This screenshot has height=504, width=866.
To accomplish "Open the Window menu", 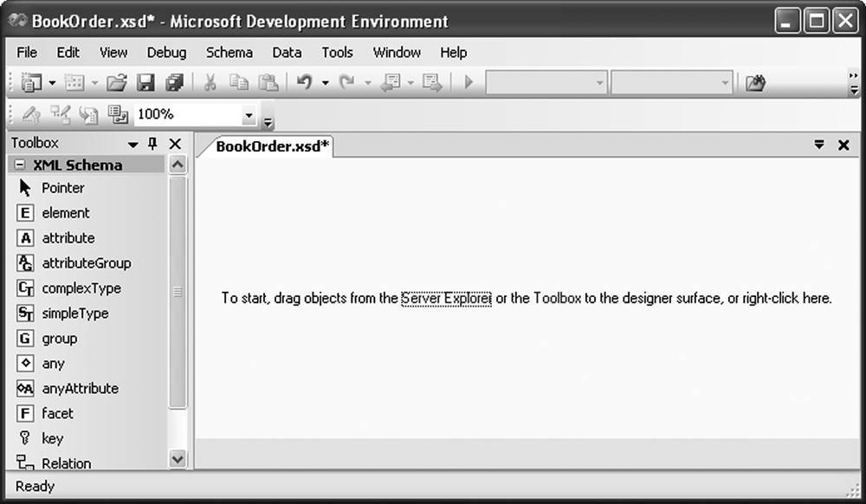I will click(x=397, y=53).
